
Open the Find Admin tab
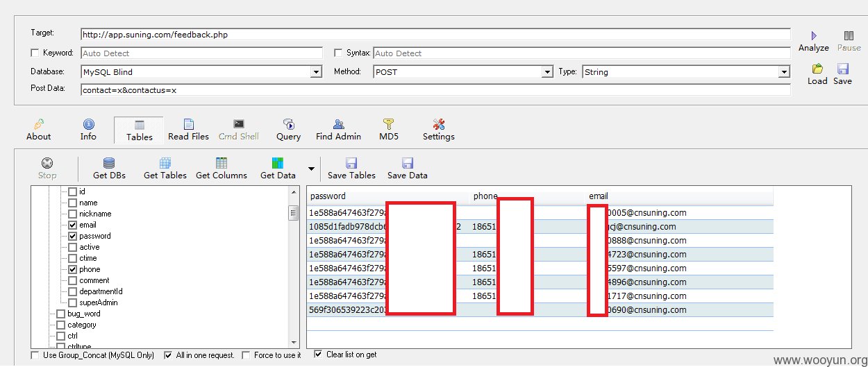tap(338, 130)
